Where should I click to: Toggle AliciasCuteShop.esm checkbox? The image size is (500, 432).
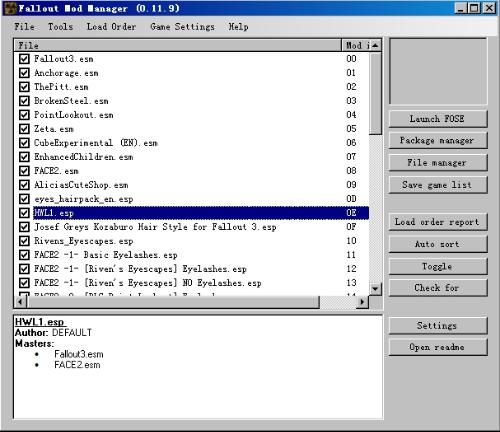tap(24, 185)
